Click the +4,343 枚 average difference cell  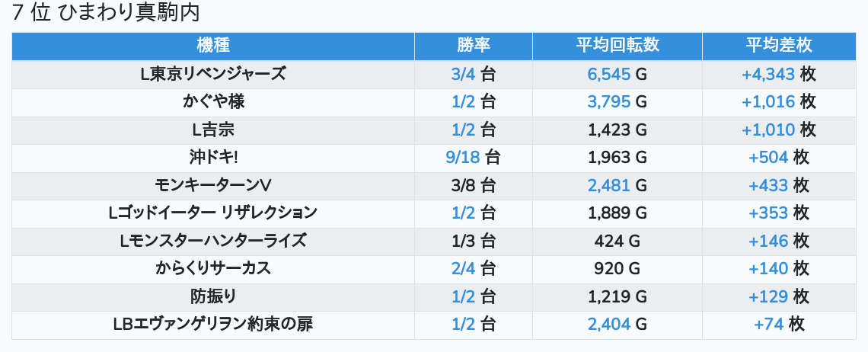(779, 74)
